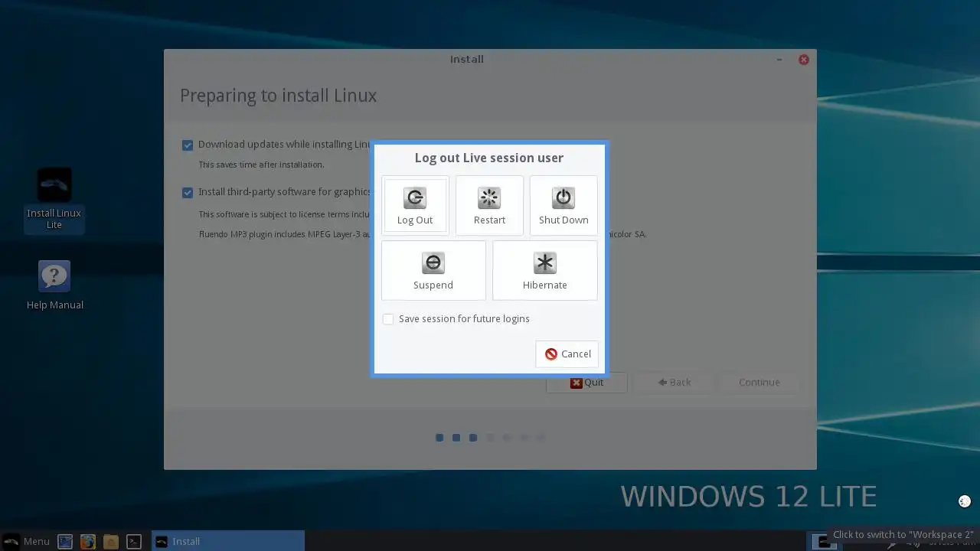Image resolution: width=980 pixels, height=551 pixels.
Task: Enable Save session for future logins
Action: [388, 319]
